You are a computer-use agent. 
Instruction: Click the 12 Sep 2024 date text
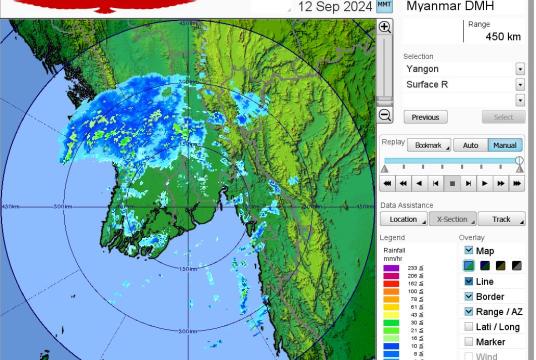pos(335,7)
